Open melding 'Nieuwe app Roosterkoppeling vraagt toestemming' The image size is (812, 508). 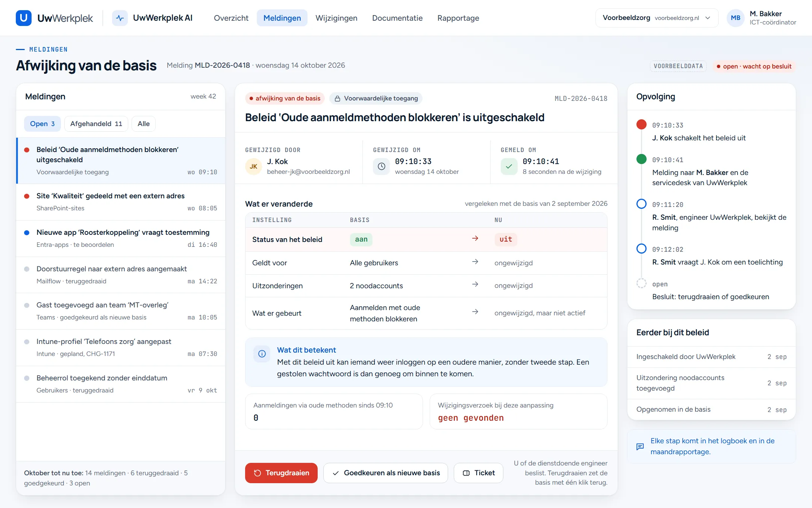coord(121,239)
